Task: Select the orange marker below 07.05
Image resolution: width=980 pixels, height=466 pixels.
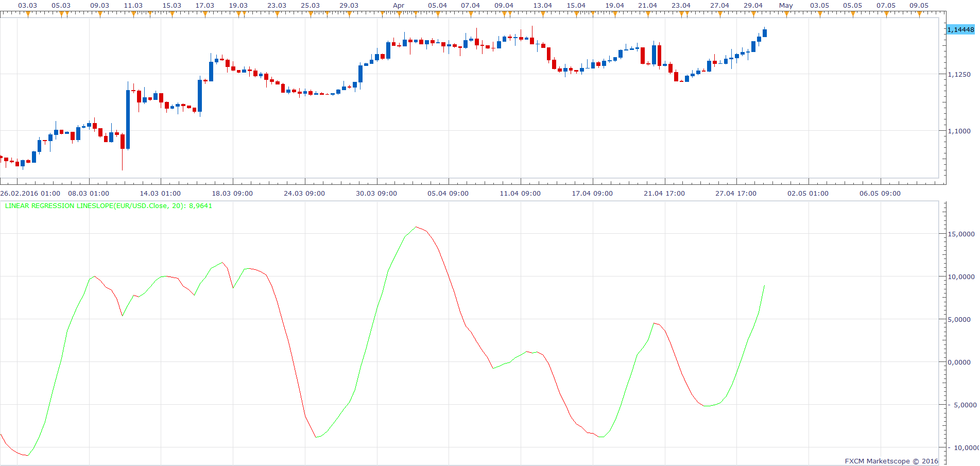Action: click(x=886, y=14)
